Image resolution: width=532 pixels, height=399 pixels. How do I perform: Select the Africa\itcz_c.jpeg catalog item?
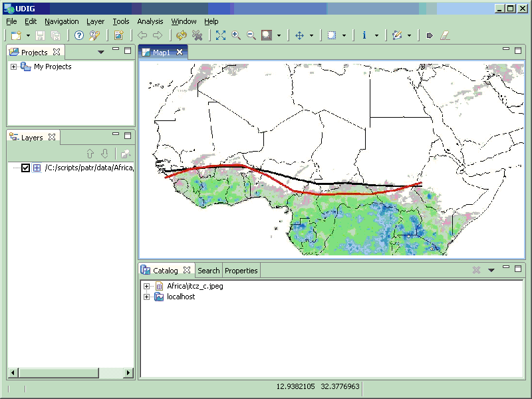(194, 286)
